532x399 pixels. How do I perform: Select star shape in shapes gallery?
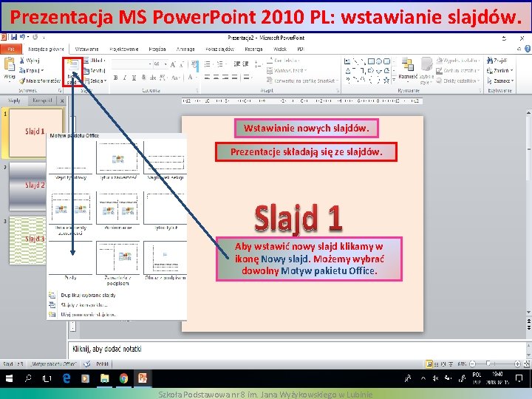click(386, 81)
